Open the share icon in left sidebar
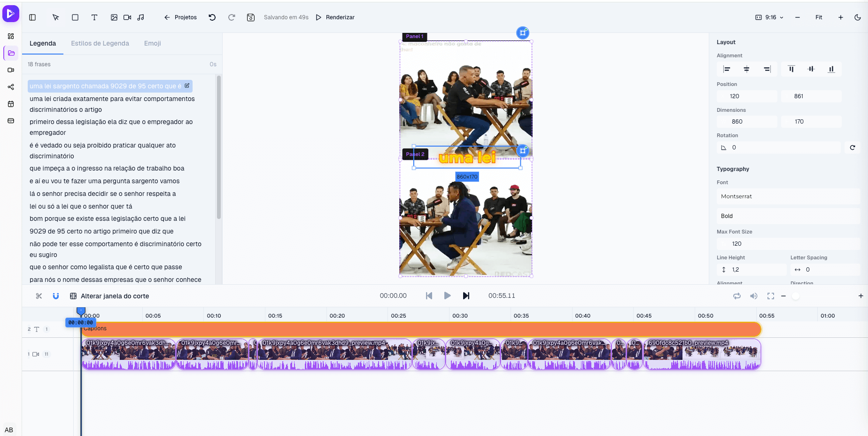 click(11, 87)
